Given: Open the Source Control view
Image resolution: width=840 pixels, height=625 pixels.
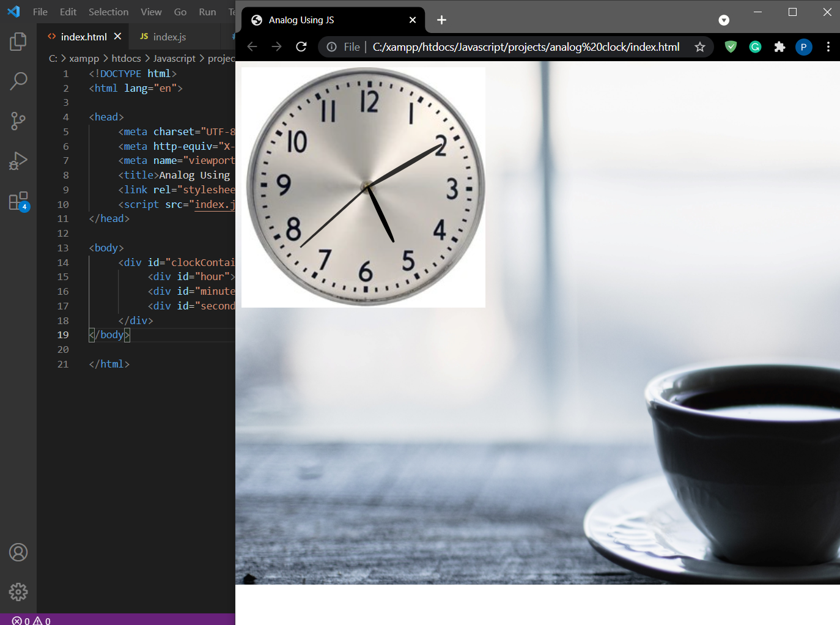Looking at the screenshot, I should tap(18, 120).
